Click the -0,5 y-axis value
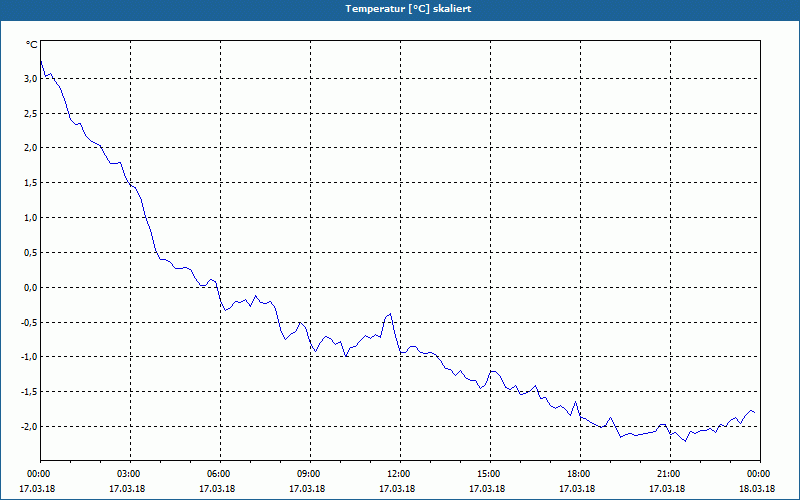The height and width of the screenshot is (500, 800). 29,322
